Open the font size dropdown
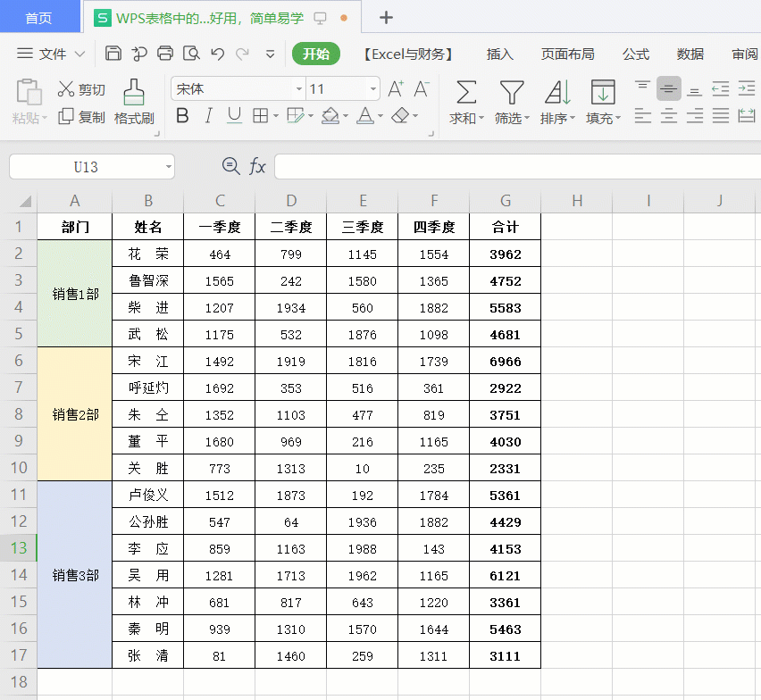Viewport: 761px width, 700px height. point(372,89)
